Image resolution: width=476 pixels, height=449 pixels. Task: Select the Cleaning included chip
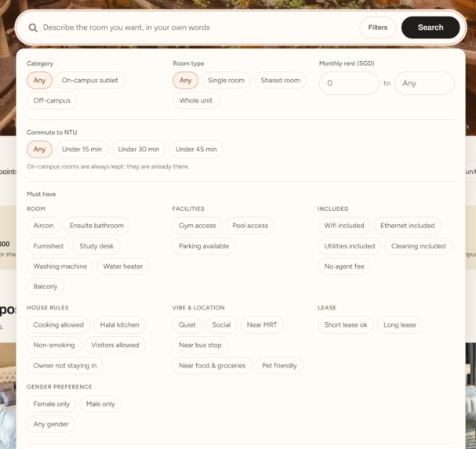pyautogui.click(x=418, y=246)
